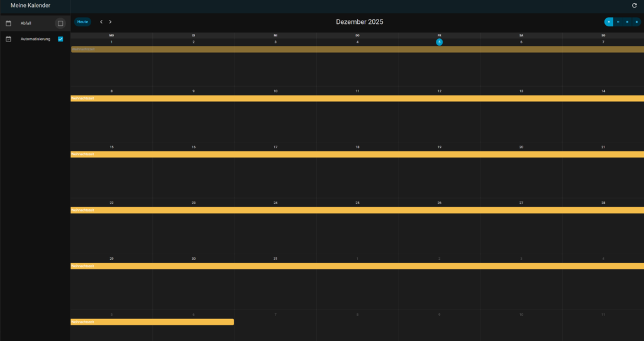Select the month view icon button
This screenshot has width=644, height=341.
609,22
